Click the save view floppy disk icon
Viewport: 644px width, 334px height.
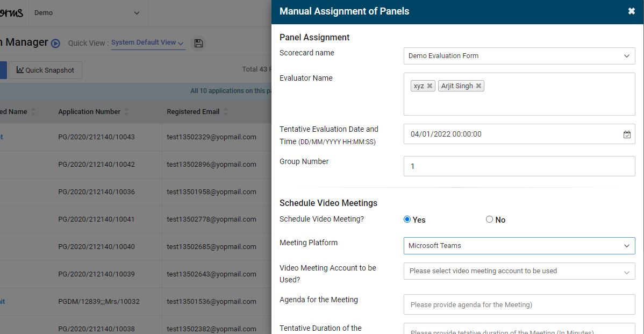198,43
